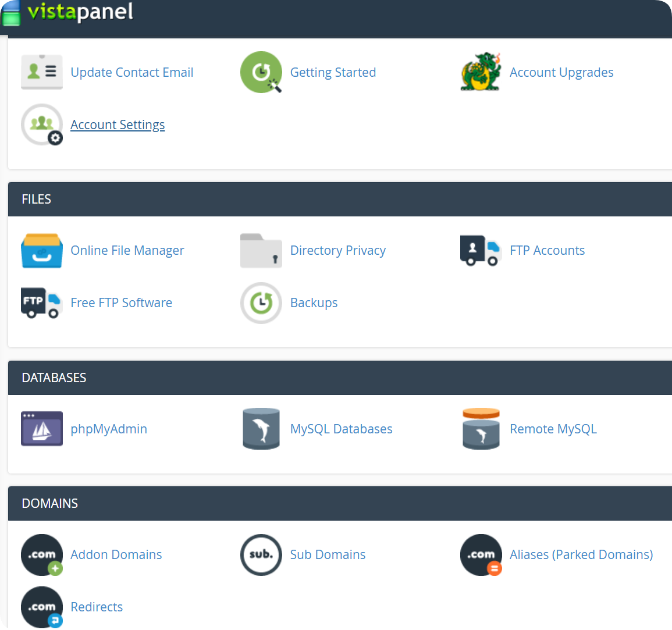
Task: Click the Account Upgrades dragon icon
Action: click(481, 72)
